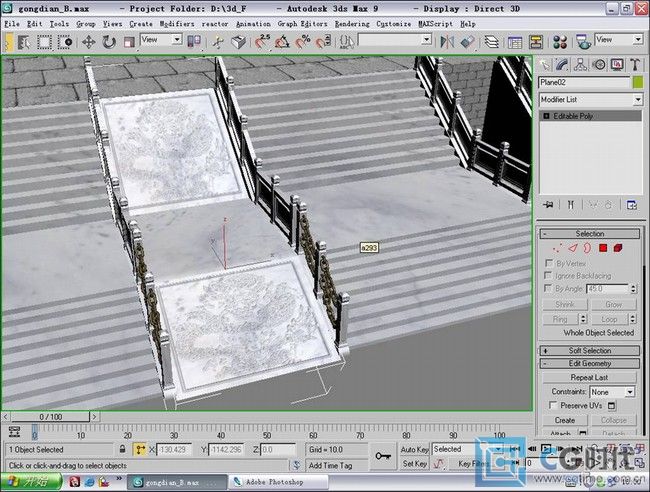
Task: Switch to the Hierarchy command panel
Action: click(x=580, y=65)
